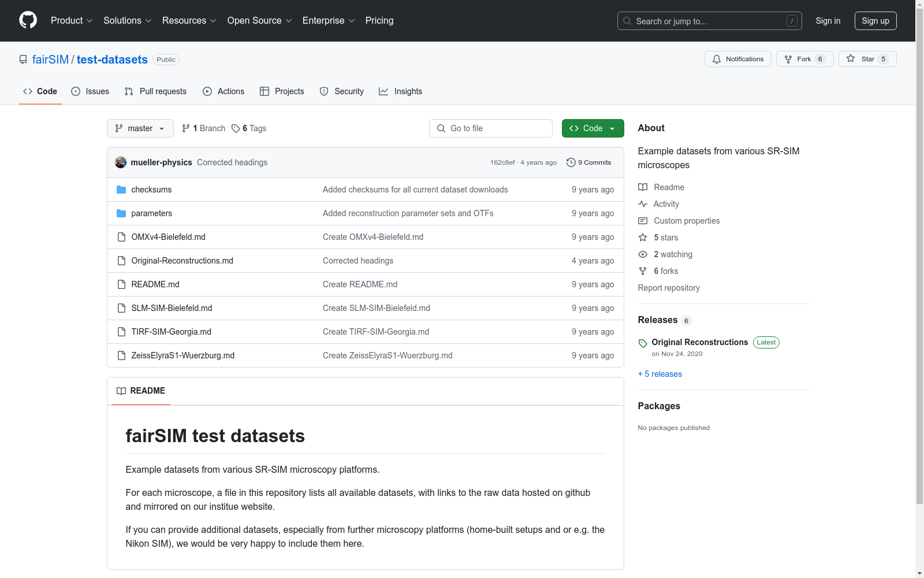Switch to the Actions tab

(223, 91)
